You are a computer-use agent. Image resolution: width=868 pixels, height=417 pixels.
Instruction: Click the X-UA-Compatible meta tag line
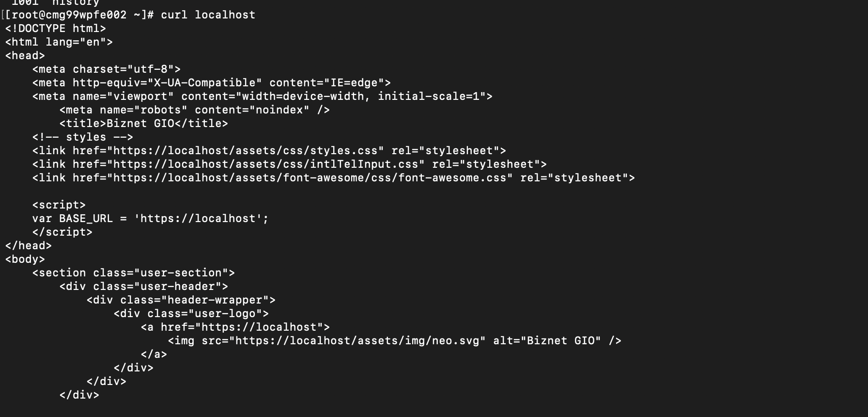tap(211, 83)
